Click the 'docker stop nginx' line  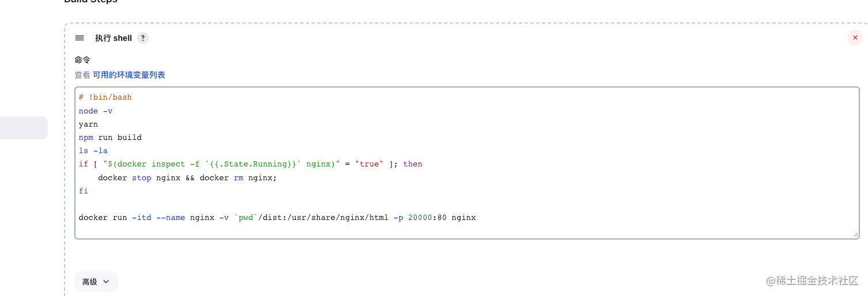(187, 178)
